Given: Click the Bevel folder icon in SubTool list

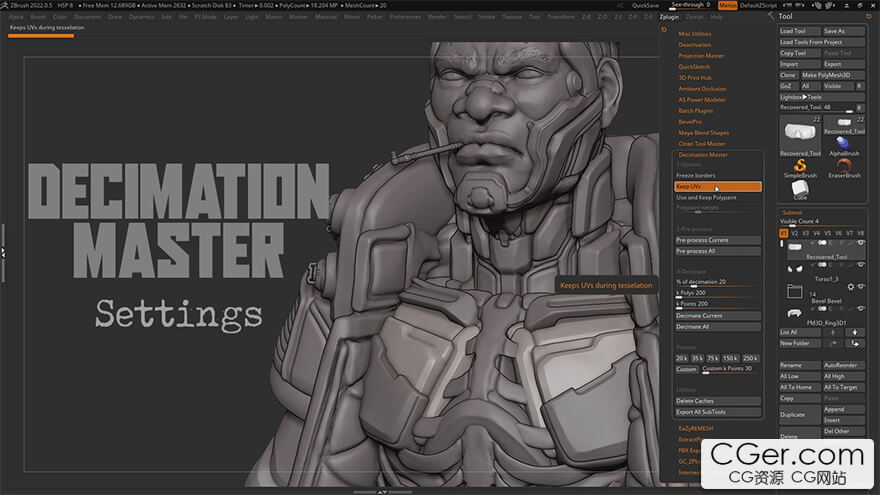Looking at the screenshot, I should pyautogui.click(x=795, y=291).
